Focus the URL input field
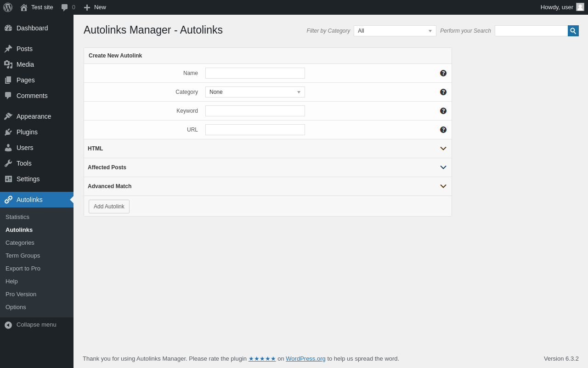 (255, 130)
